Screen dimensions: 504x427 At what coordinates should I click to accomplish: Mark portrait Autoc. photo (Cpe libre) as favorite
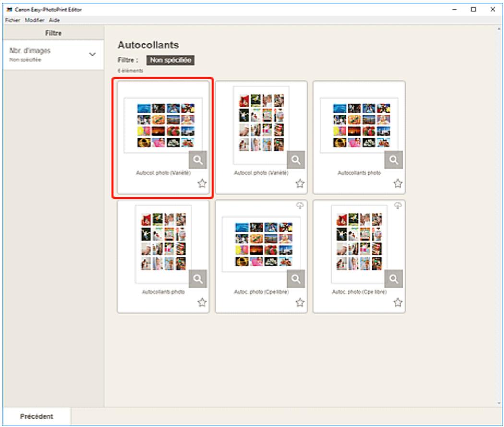point(398,302)
